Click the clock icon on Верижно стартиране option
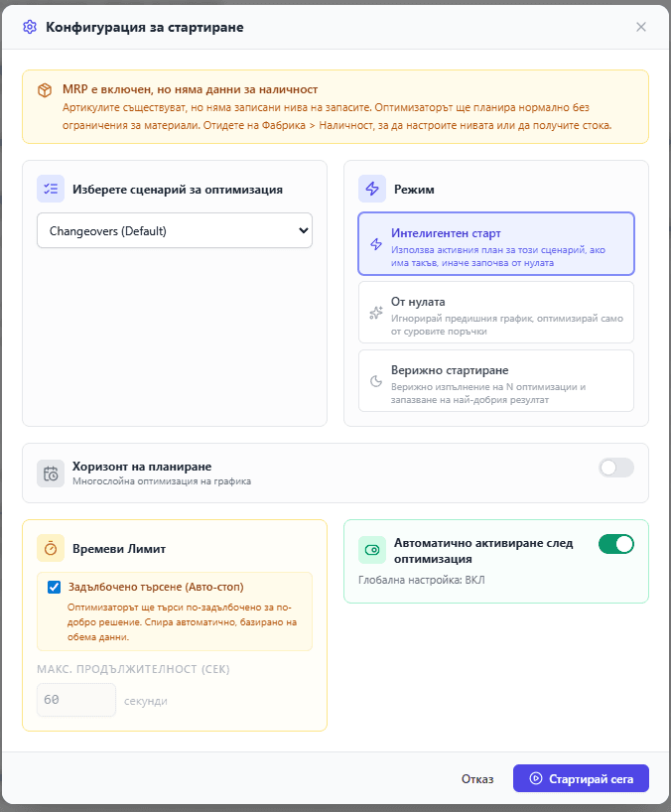The image size is (671, 812). pyautogui.click(x=378, y=382)
